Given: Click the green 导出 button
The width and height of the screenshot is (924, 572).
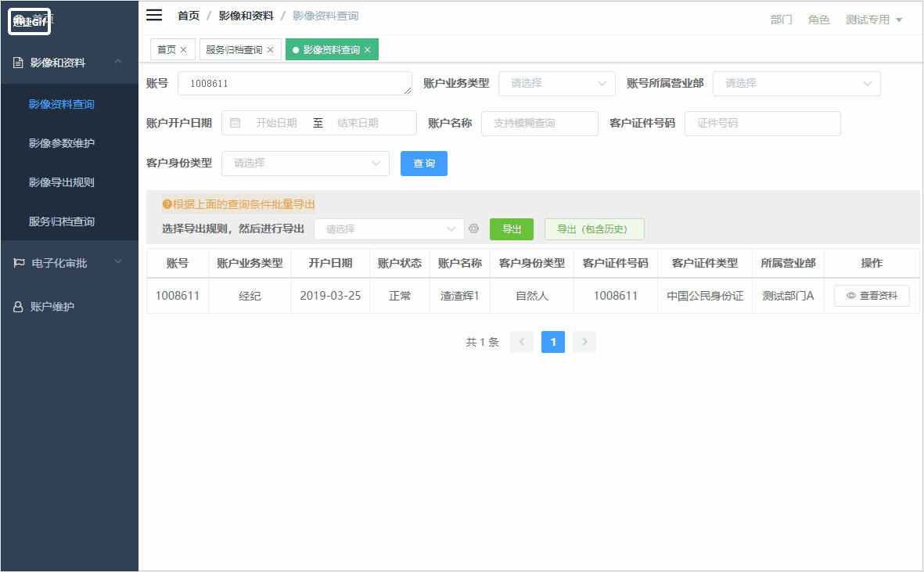Looking at the screenshot, I should pos(512,229).
